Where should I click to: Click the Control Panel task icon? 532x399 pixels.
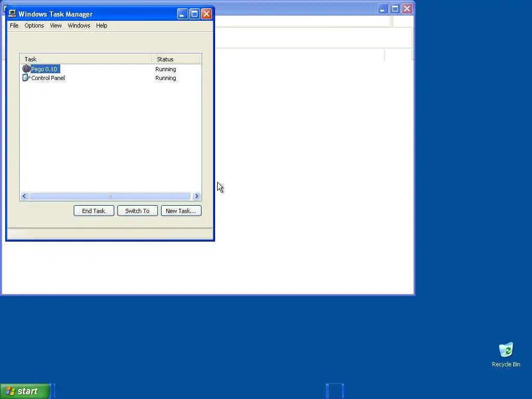(26, 78)
